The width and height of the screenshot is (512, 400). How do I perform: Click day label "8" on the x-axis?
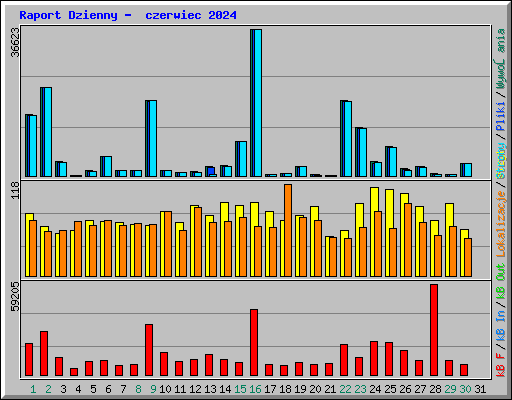[x=138, y=389]
